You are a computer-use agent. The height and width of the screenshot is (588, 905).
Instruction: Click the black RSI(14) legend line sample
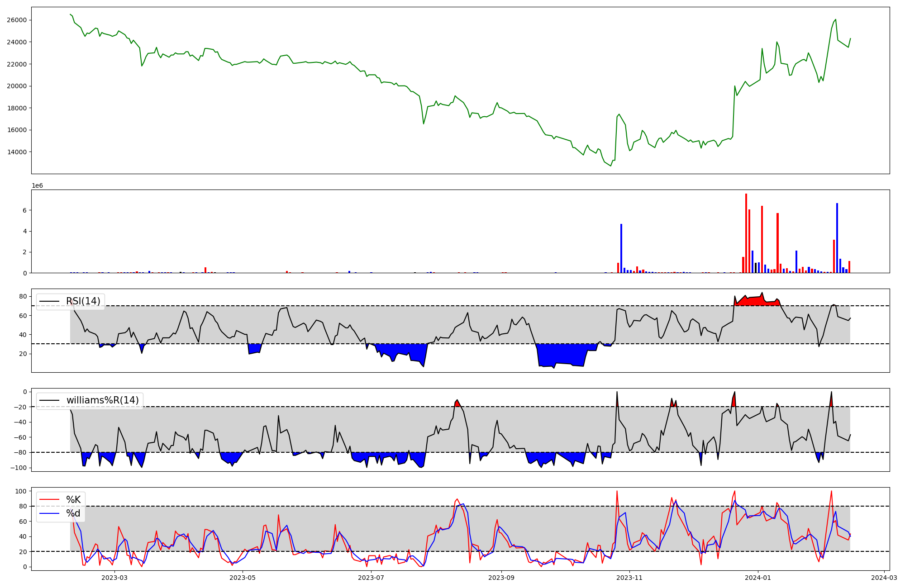(49, 301)
